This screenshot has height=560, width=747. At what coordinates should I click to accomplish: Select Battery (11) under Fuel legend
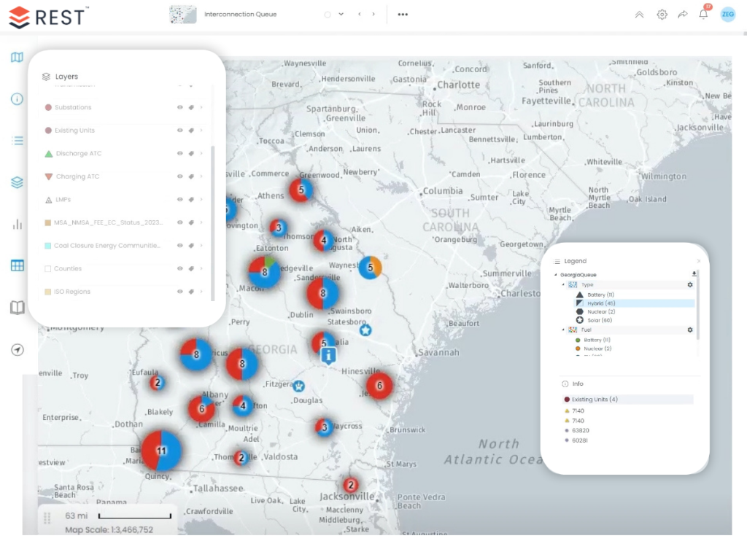[x=597, y=340]
